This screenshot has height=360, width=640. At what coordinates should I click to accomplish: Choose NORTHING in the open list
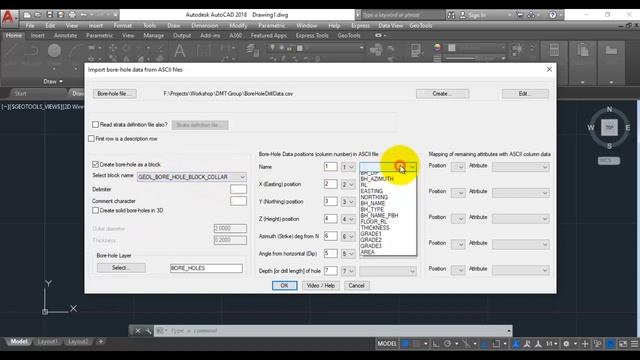(x=374, y=197)
